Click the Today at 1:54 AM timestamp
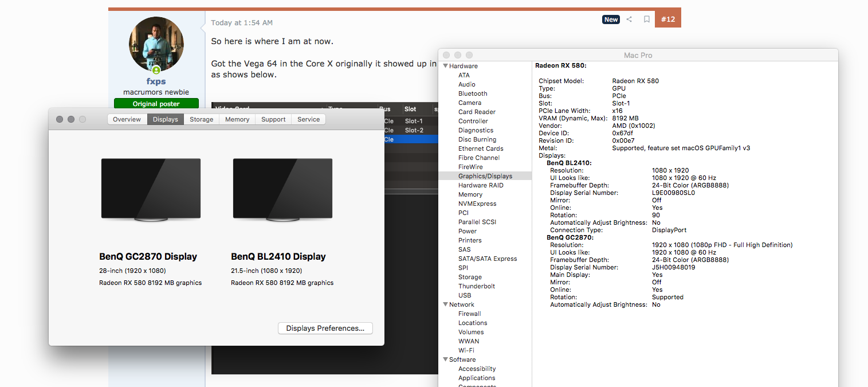 point(242,23)
